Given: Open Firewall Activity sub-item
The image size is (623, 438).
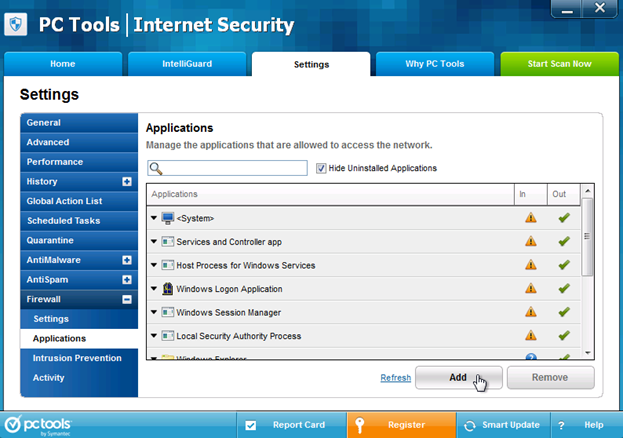Looking at the screenshot, I should [79, 378].
